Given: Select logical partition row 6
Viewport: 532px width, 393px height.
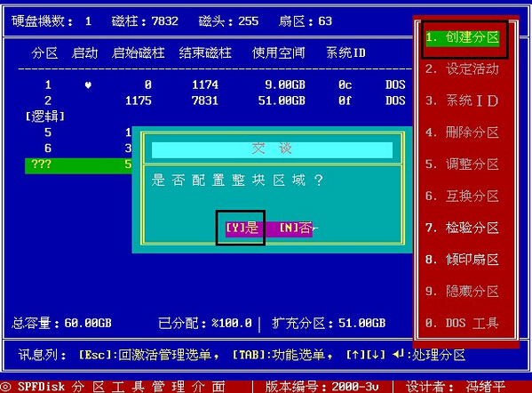Looking at the screenshot, I should point(78,148).
